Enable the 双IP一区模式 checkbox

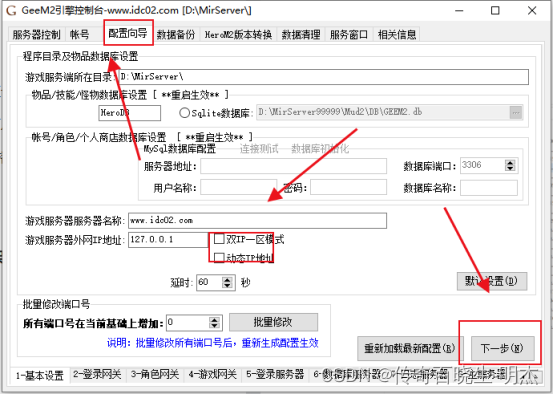pos(219,239)
